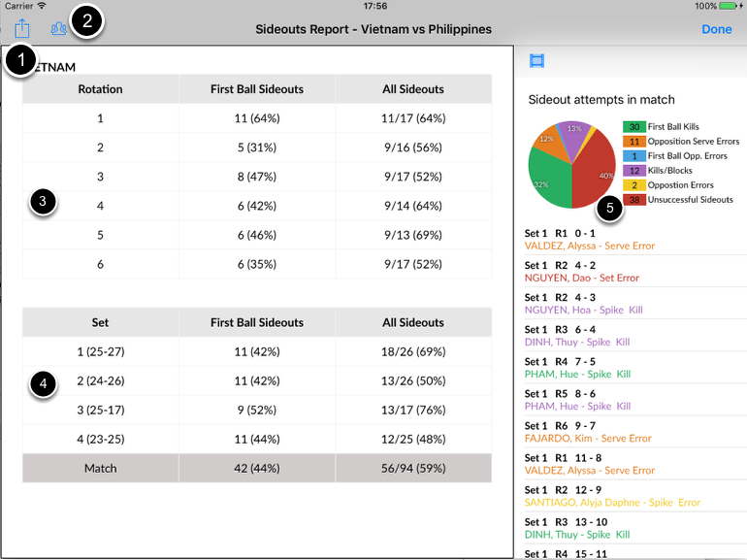The width and height of the screenshot is (747, 560).
Task: Tap the share/export icon
Action: [22, 29]
